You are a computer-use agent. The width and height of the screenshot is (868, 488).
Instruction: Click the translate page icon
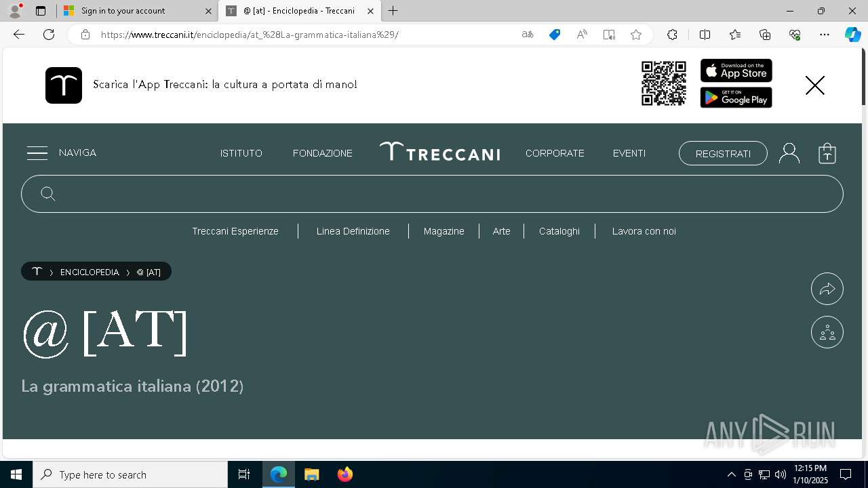[528, 35]
